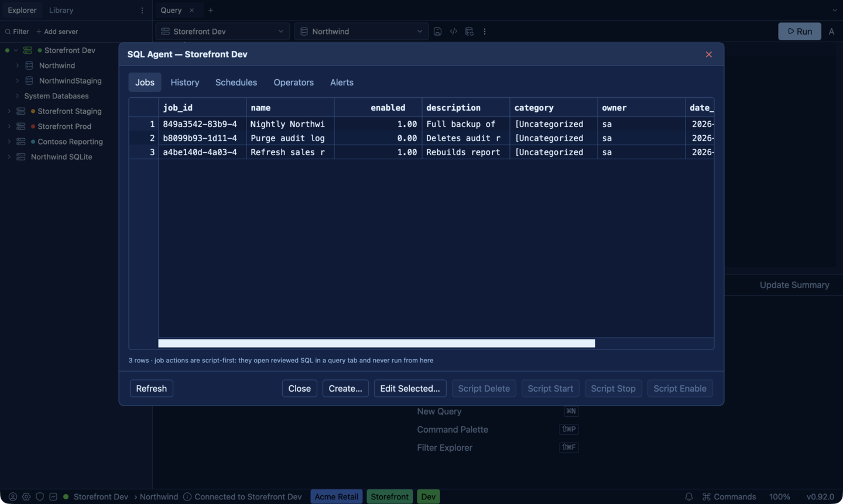Select row 1 Nightly Northwi job name
This screenshot has width=843, height=504.
tap(290, 124)
